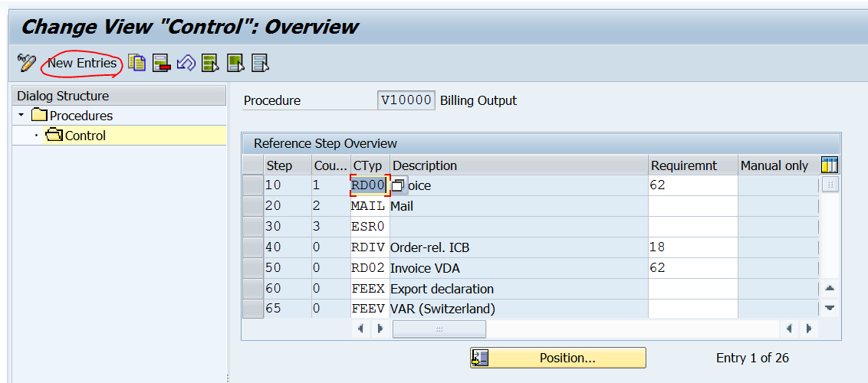The height and width of the screenshot is (383, 868).
Task: Click the Requirement field of RD00 row
Action: pos(692,185)
